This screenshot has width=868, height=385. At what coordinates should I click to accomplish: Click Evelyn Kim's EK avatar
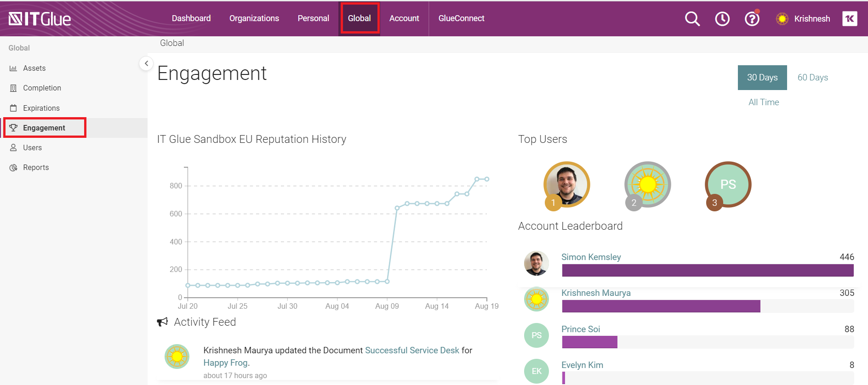click(537, 371)
